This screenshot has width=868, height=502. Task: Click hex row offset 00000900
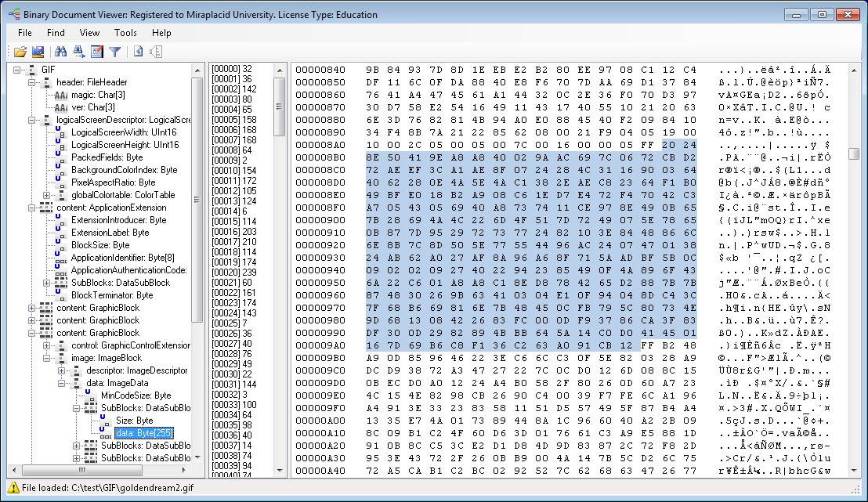320,220
